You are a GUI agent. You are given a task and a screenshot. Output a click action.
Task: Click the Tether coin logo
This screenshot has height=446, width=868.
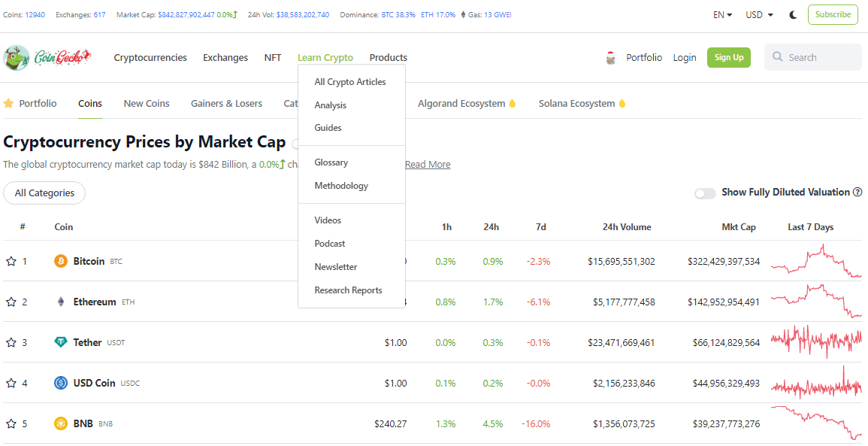pyautogui.click(x=61, y=342)
